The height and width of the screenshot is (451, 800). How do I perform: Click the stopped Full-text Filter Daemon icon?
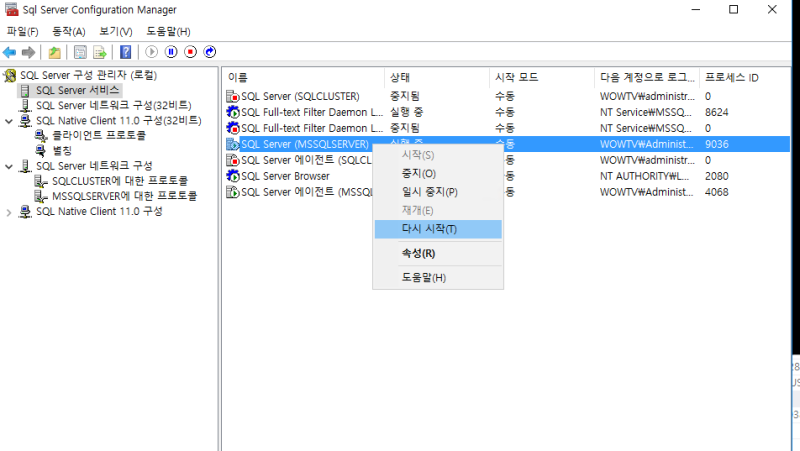click(x=233, y=128)
